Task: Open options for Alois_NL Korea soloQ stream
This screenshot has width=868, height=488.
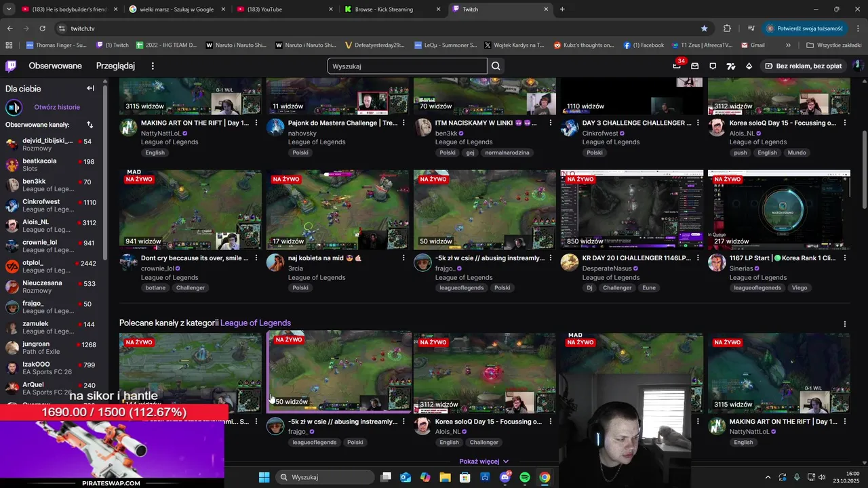Action: pos(844,123)
